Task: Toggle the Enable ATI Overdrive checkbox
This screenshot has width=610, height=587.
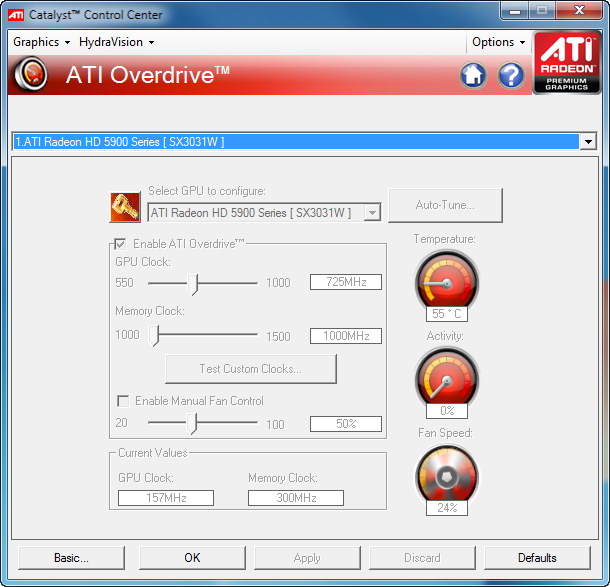Action: point(121,244)
